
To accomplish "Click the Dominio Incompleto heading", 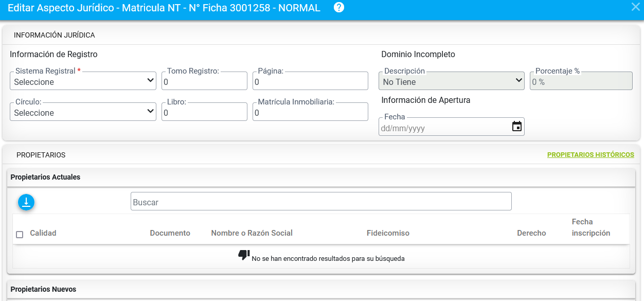I will [418, 54].
